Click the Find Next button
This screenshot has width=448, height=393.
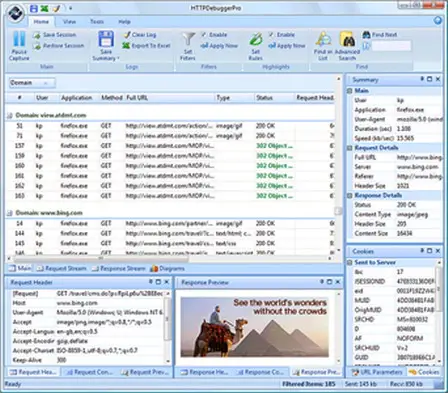pos(380,34)
